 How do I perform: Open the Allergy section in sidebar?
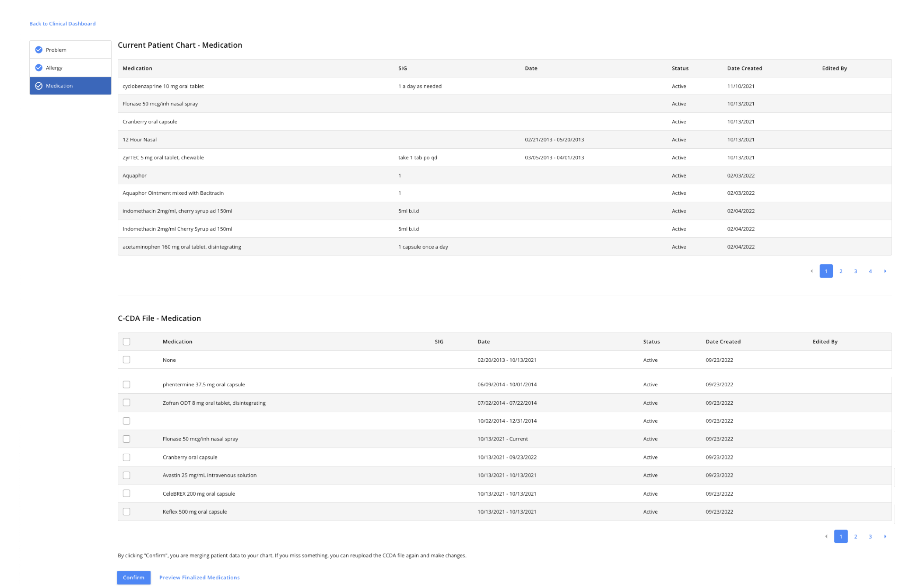coord(70,68)
